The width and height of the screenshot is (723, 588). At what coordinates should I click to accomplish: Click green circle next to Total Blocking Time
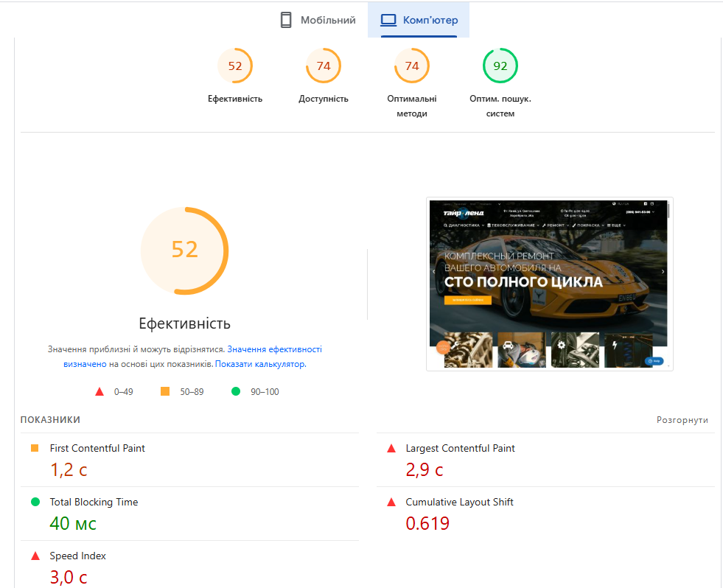click(35, 502)
